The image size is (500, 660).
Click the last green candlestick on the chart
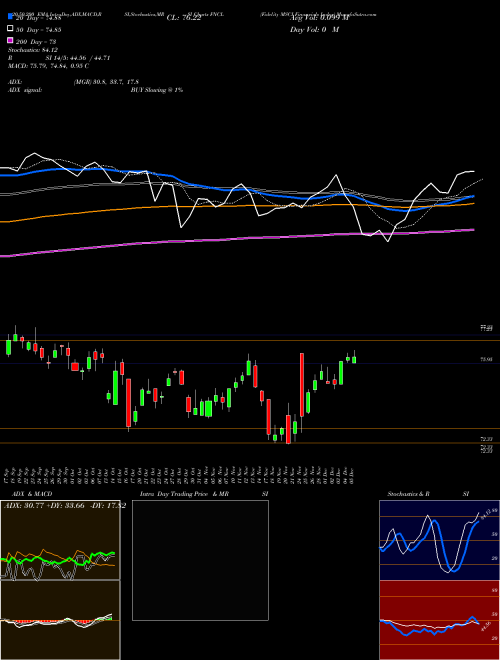354,359
